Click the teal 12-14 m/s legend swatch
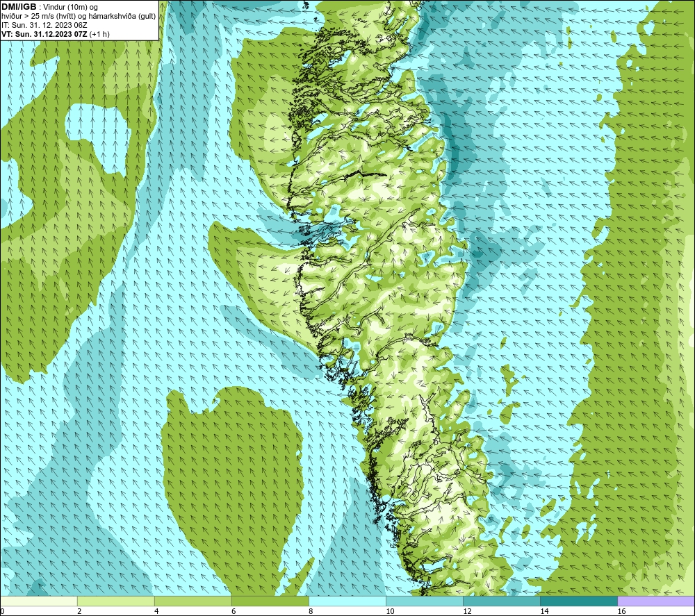This screenshot has height=616, width=695. 502,601
